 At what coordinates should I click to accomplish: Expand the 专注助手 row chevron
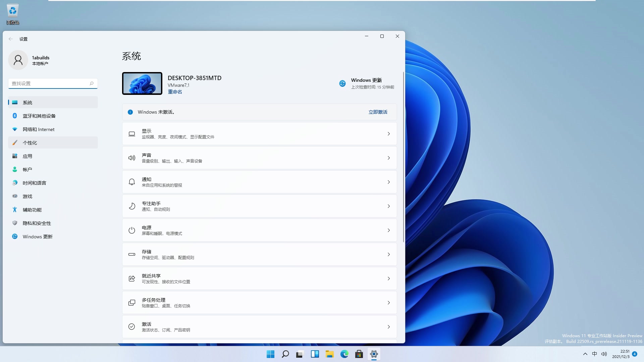389,206
